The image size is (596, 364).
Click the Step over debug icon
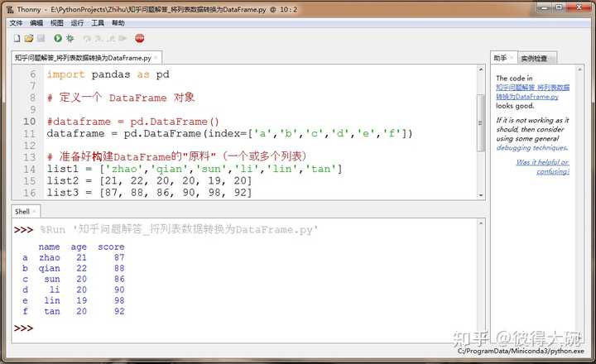coord(87,38)
